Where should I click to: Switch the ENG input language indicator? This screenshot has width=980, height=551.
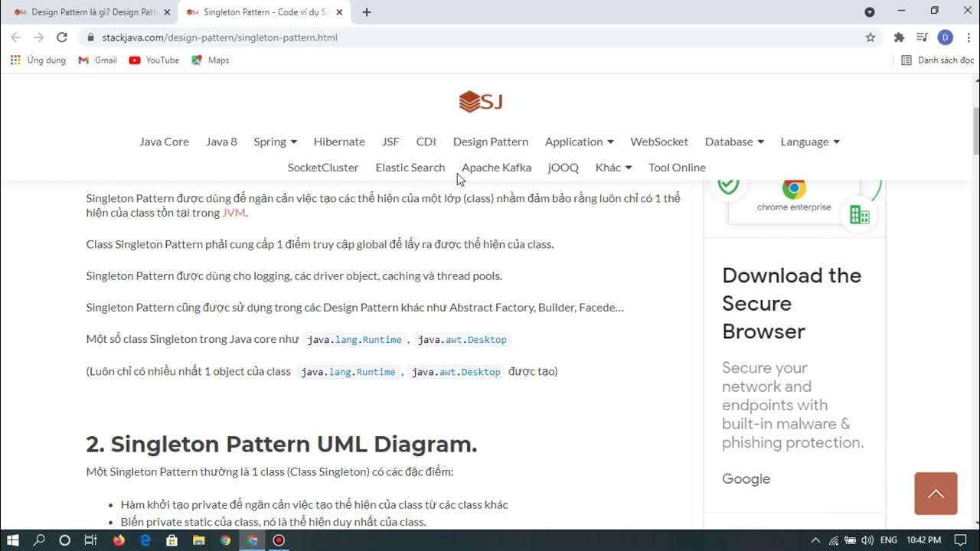coord(888,540)
